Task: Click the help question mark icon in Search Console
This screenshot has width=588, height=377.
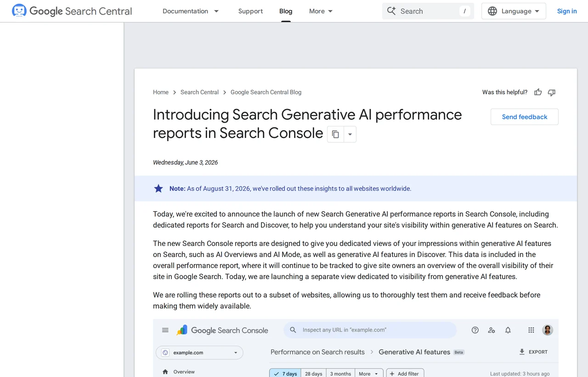Action: 475,330
